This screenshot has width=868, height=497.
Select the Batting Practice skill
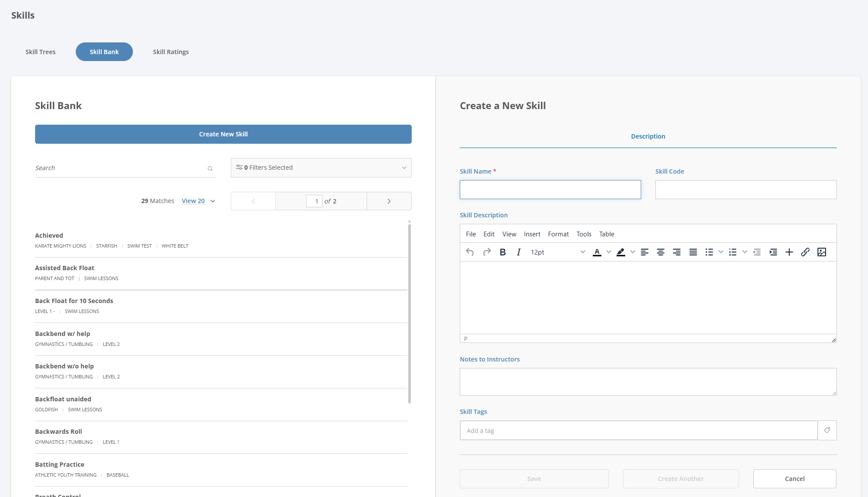click(221, 470)
